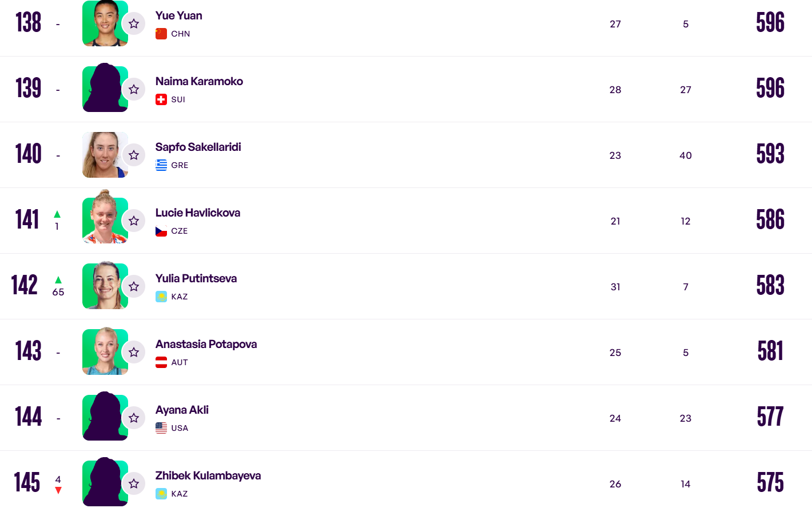This screenshot has height=512, width=812.
Task: Go to Sapfo Sakellaridi's profile
Action: point(198,147)
